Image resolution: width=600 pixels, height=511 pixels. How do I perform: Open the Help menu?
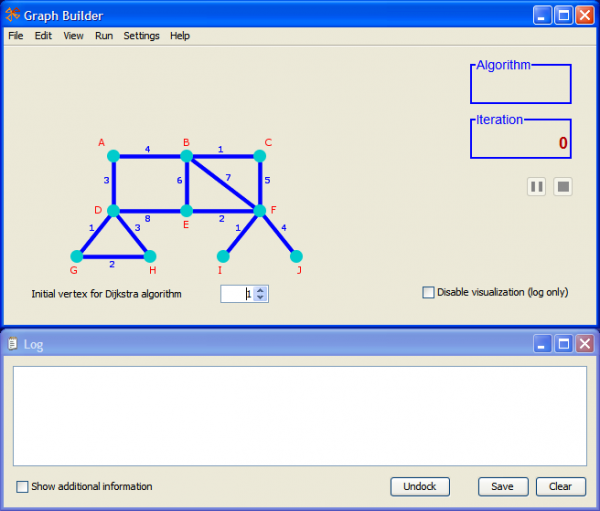click(x=180, y=36)
